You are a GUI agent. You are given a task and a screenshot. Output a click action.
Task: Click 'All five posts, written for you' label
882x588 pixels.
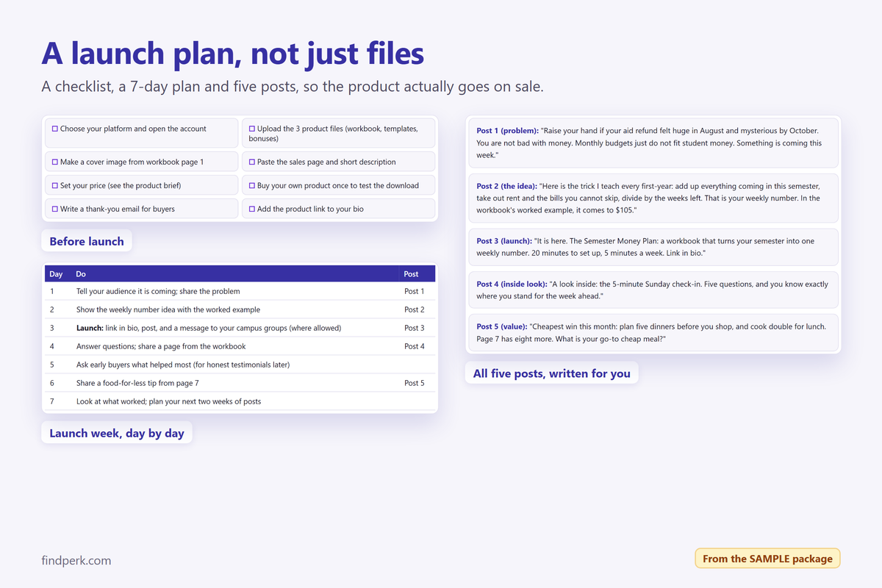click(552, 373)
